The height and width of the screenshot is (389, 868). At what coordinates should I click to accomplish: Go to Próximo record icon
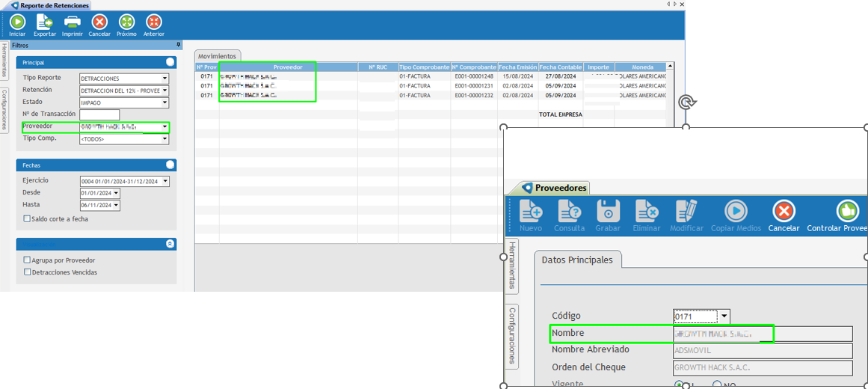[x=127, y=22]
